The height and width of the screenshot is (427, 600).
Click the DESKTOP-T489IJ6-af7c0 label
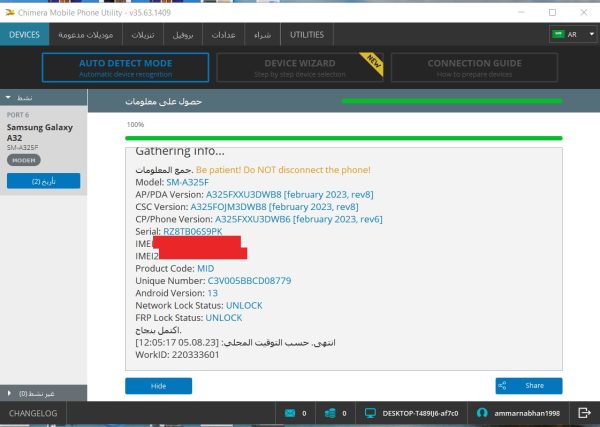click(x=420, y=413)
